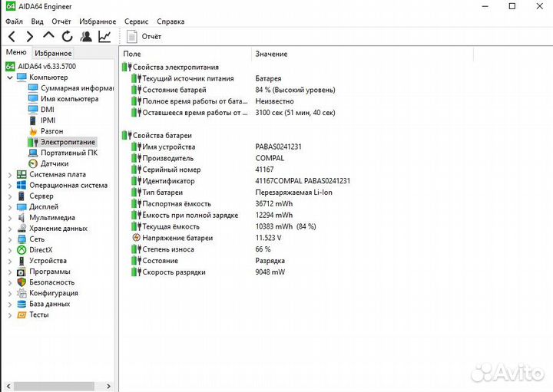The image size is (553, 392).
Task: Go forward with the right arrow toolbar button
Action: click(30, 36)
